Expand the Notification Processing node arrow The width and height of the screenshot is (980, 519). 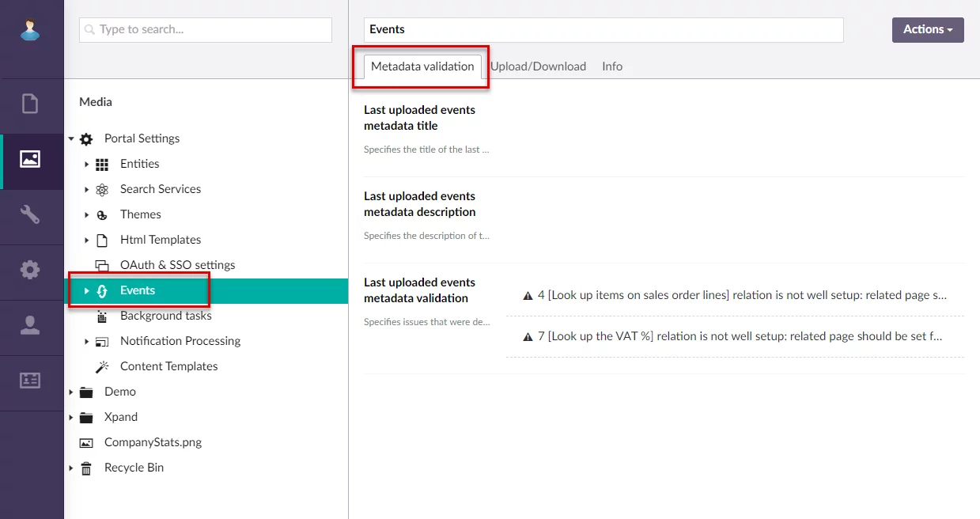86,342
